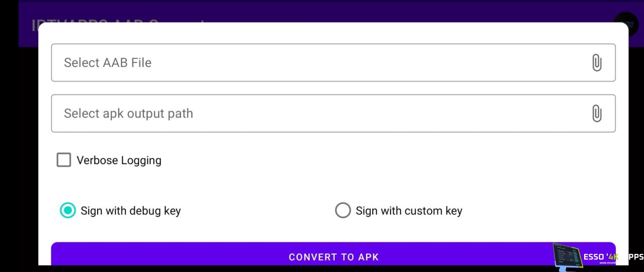Select the Sign with debug key radio button

click(x=68, y=210)
